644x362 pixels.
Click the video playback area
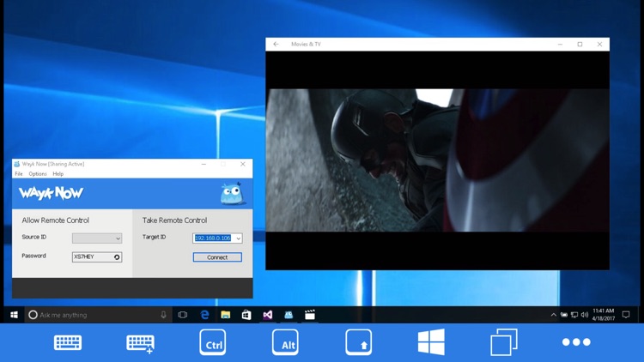(x=437, y=160)
